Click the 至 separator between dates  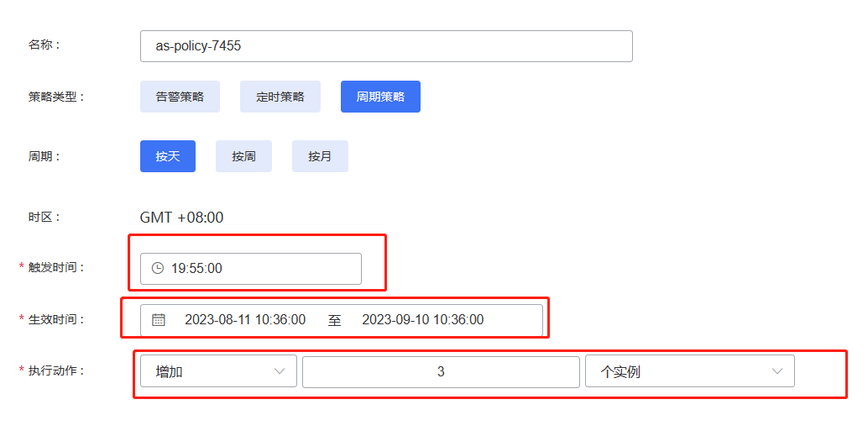tap(334, 320)
